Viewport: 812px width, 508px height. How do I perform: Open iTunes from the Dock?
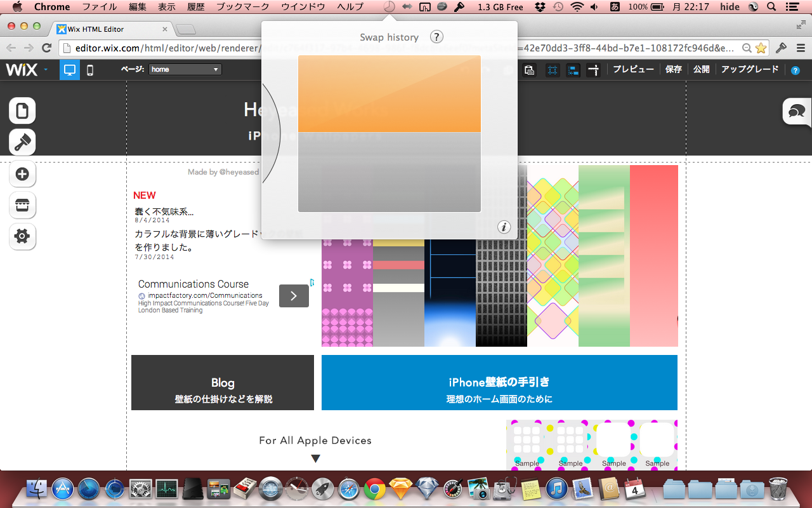click(x=556, y=489)
